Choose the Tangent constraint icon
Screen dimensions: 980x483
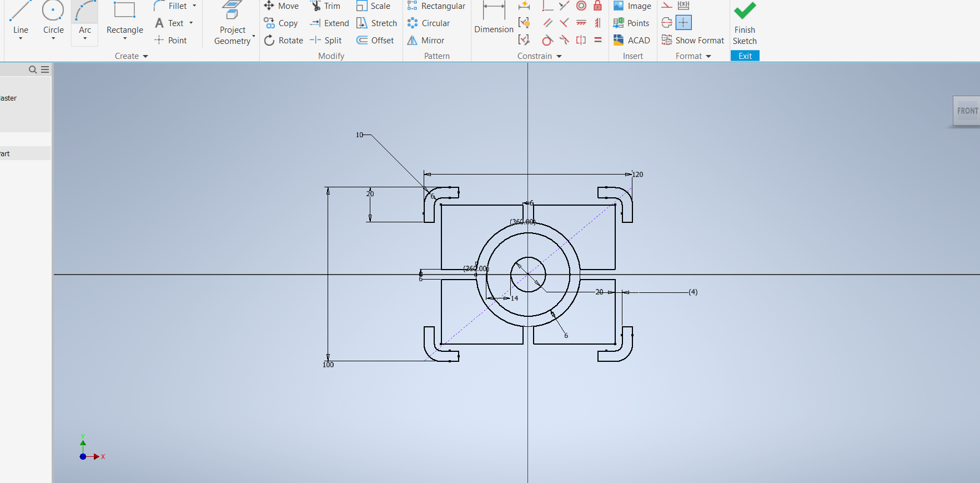tap(547, 41)
